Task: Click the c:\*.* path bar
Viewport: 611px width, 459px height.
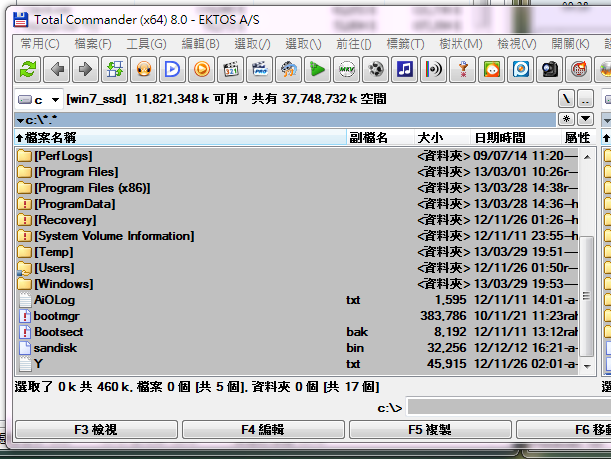Action: pos(285,120)
